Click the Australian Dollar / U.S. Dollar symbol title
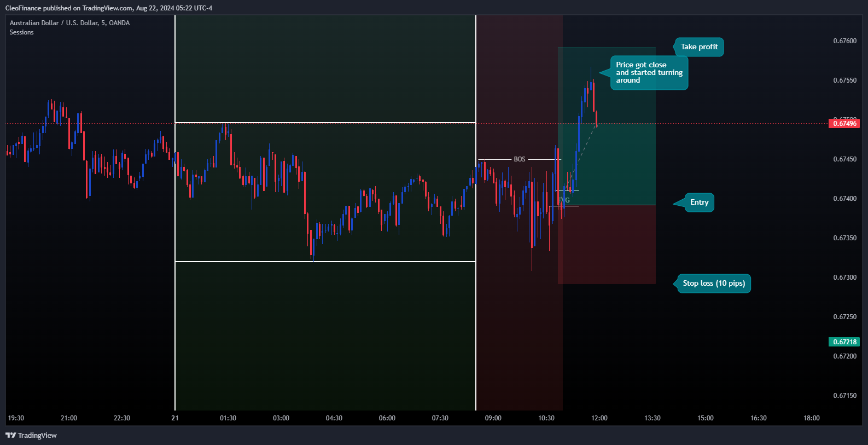The height and width of the screenshot is (445, 868). [x=69, y=23]
